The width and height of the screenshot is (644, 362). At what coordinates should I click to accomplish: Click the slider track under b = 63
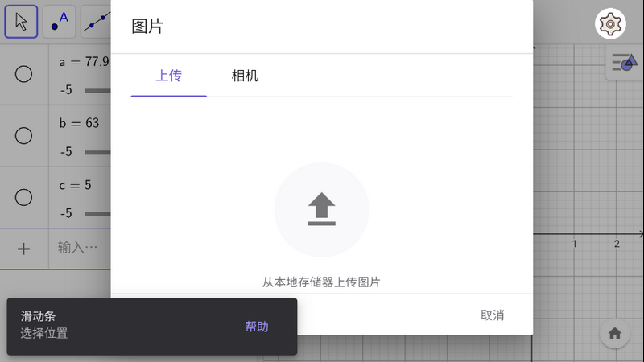click(97, 152)
